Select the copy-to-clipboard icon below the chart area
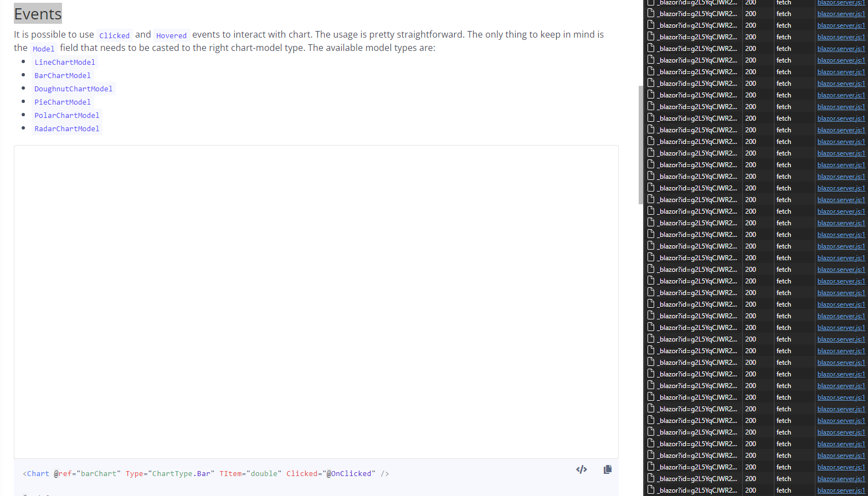868x496 pixels. tap(607, 469)
